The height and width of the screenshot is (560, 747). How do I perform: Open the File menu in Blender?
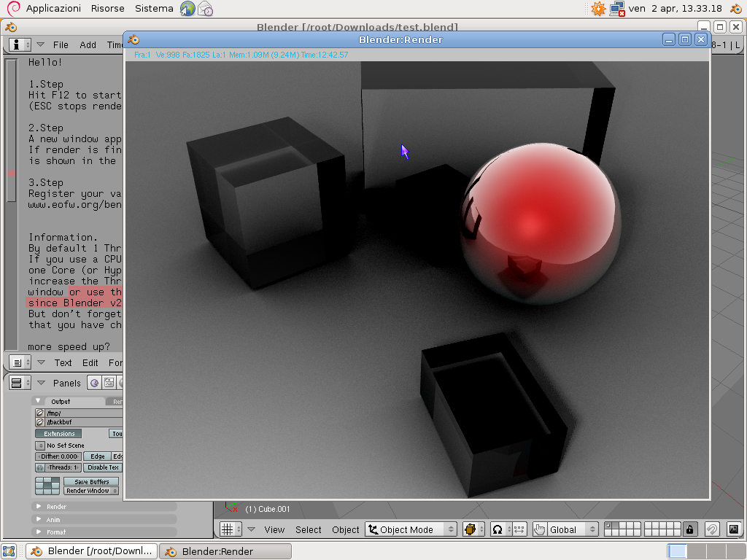pyautogui.click(x=61, y=44)
